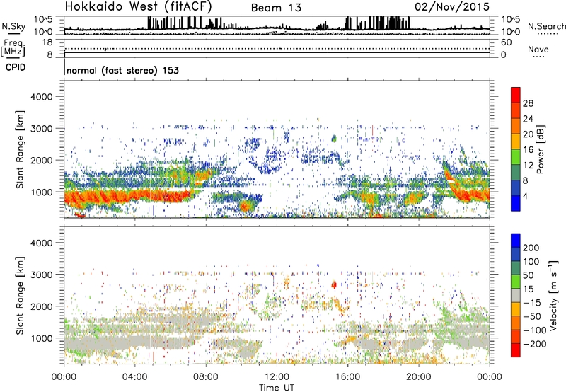Screen dimensions: 566x392
Task: Click the 'Beam 13' label
Action: pos(276,8)
